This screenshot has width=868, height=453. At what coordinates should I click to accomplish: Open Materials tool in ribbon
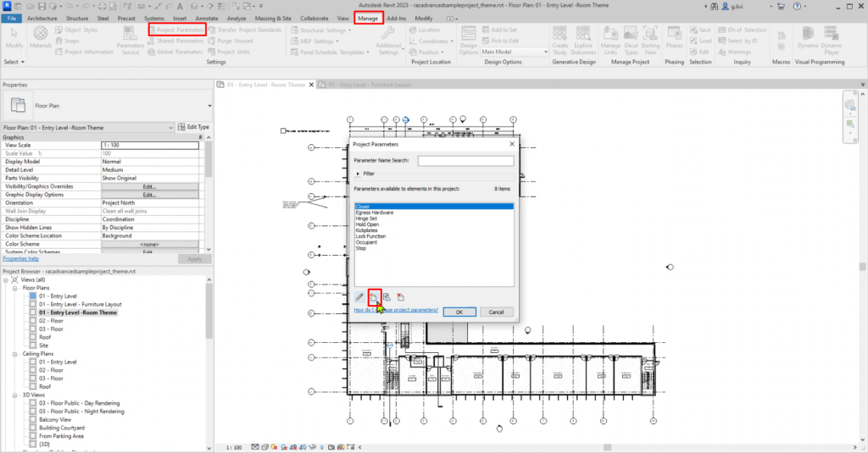point(41,36)
